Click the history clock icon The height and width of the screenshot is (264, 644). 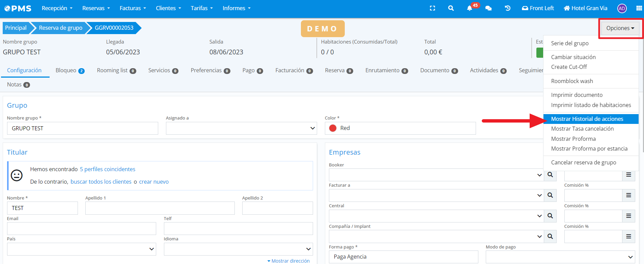[x=507, y=8]
